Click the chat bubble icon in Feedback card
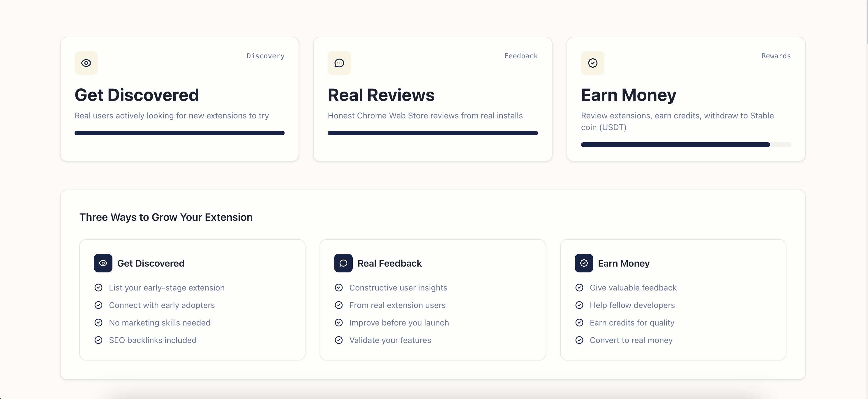 coord(339,63)
